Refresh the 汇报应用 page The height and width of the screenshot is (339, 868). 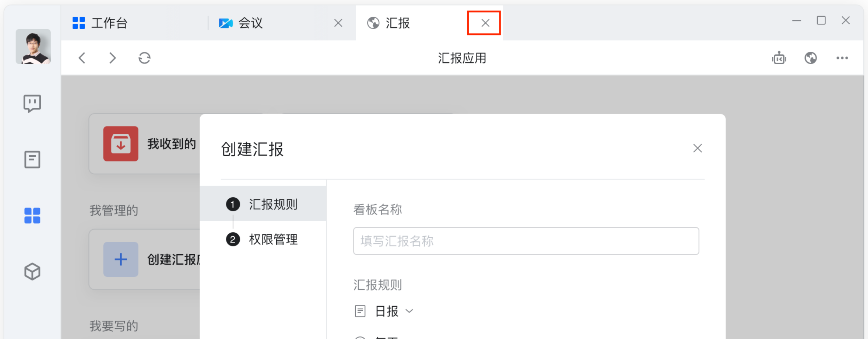point(144,58)
